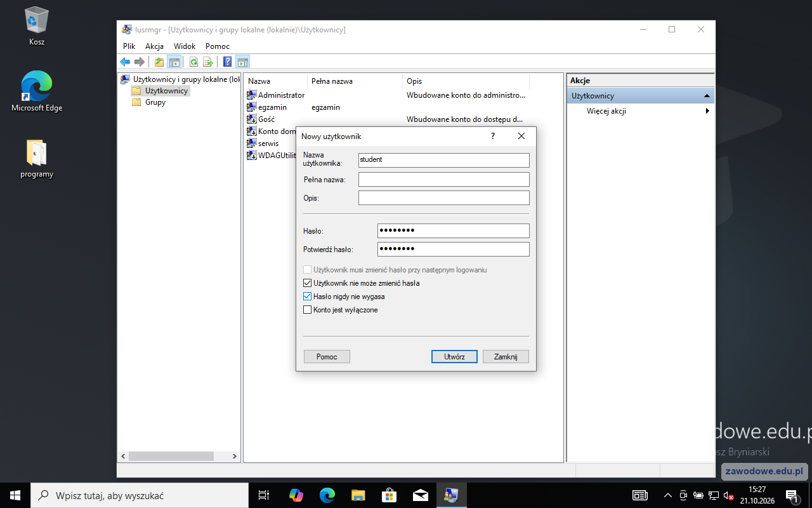Click the Export list toolbar icon
This screenshot has height=508, width=812.
pos(207,62)
